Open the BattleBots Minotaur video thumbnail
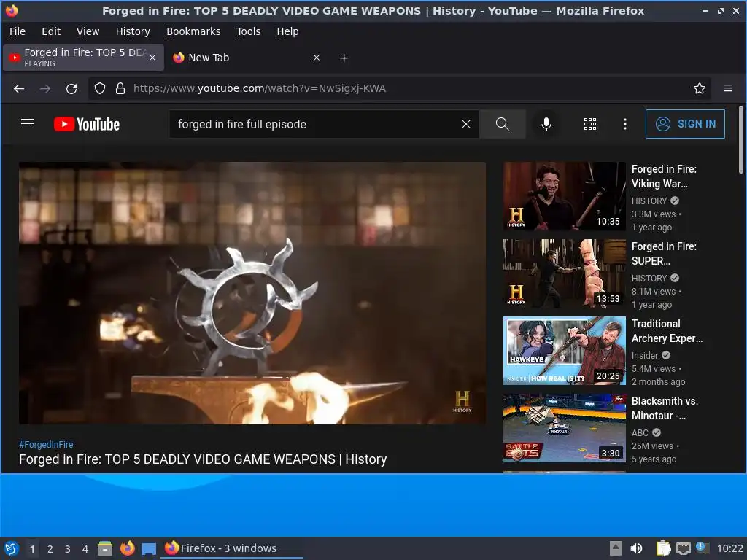The width and height of the screenshot is (747, 560). 565,427
